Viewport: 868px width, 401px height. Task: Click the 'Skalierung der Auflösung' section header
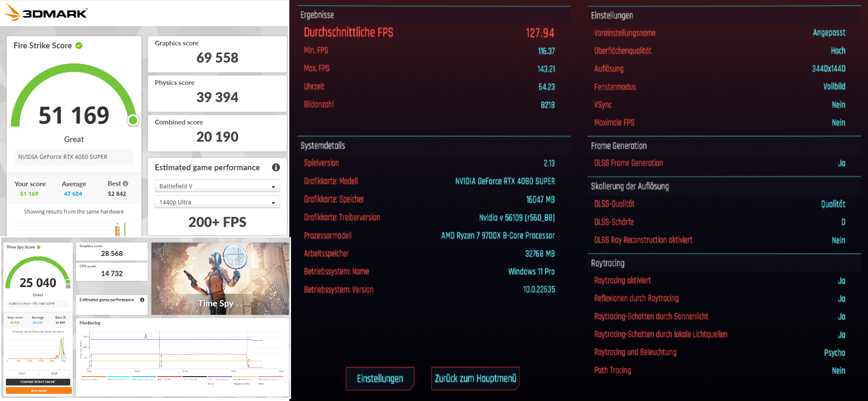[x=630, y=186]
